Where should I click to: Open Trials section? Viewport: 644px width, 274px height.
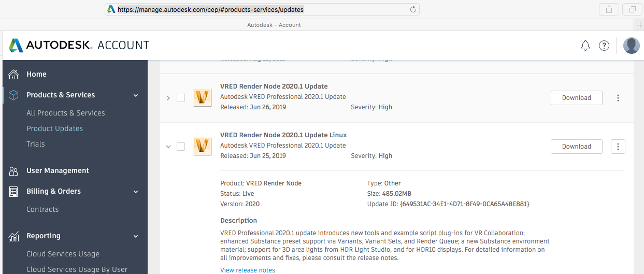pyautogui.click(x=36, y=144)
